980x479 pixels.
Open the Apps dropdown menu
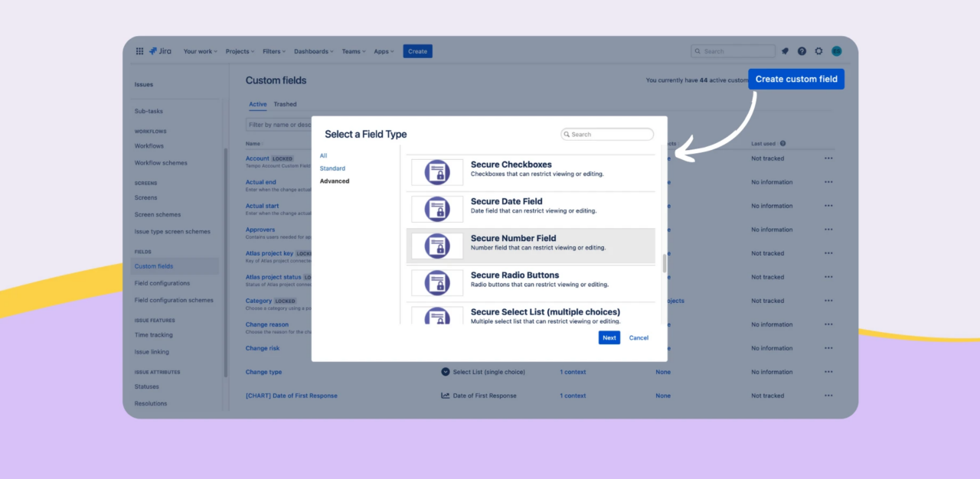coord(383,51)
